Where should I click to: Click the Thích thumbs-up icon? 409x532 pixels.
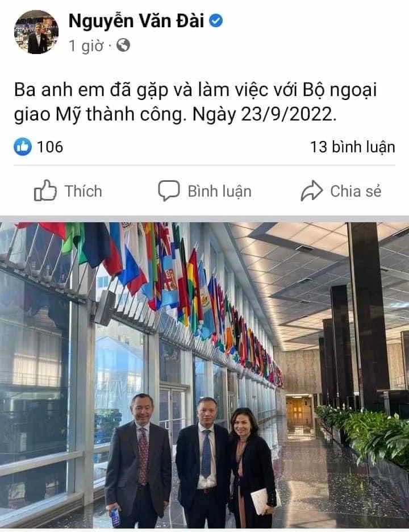click(45, 190)
